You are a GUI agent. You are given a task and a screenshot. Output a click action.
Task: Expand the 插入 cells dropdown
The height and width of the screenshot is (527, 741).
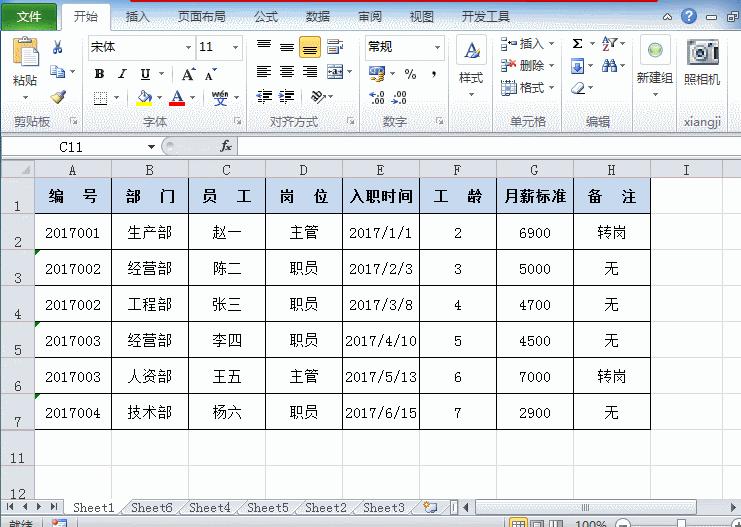click(x=551, y=44)
